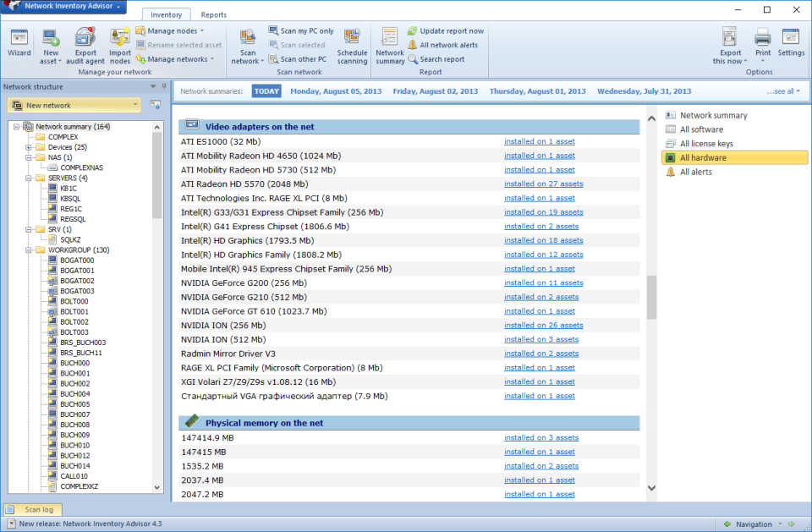Open the Manage nodes dropdown
The width and height of the screenshot is (812, 532).
tap(173, 30)
